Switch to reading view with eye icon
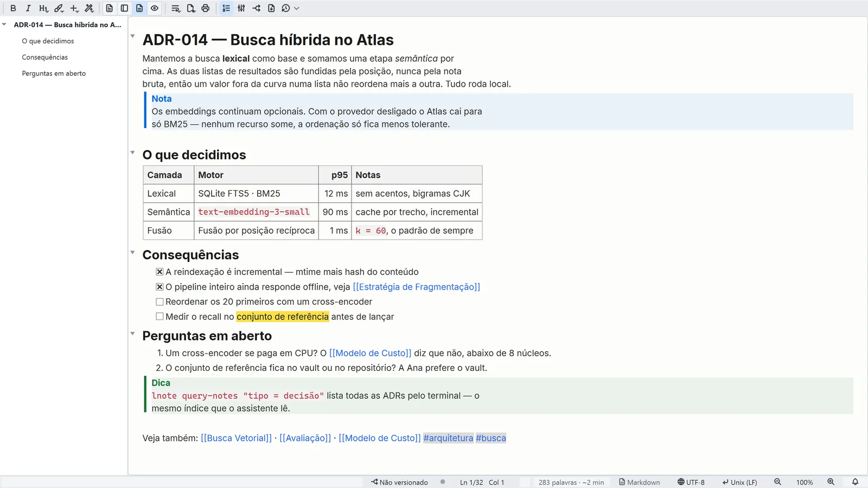The width and height of the screenshot is (868, 488). (155, 8)
